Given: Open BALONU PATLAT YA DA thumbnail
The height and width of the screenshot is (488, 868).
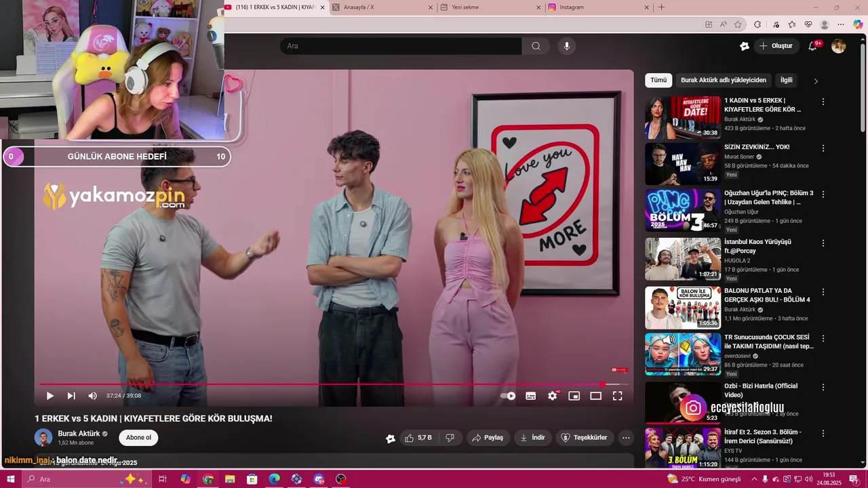Looking at the screenshot, I should point(683,308).
